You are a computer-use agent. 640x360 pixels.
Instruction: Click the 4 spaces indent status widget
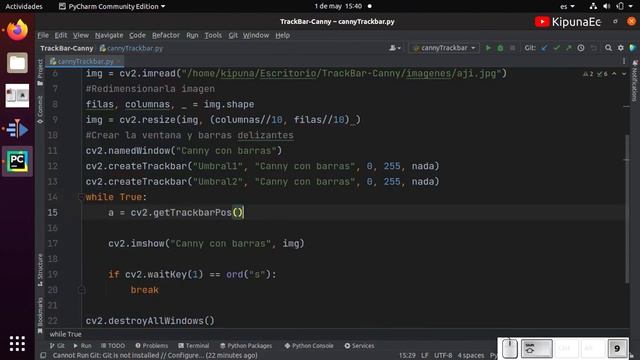pyautogui.click(x=470, y=356)
